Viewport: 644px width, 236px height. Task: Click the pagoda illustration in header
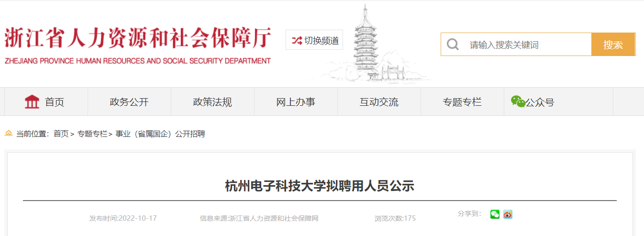(367, 43)
